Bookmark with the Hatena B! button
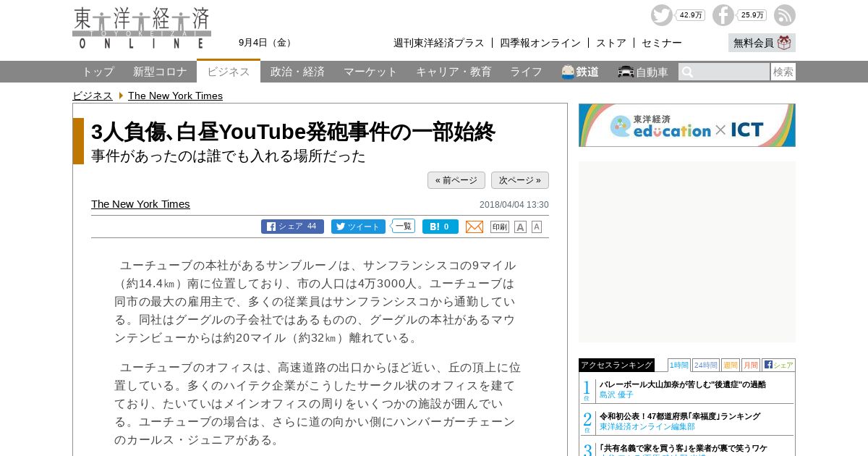The width and height of the screenshot is (868, 456). (x=441, y=227)
